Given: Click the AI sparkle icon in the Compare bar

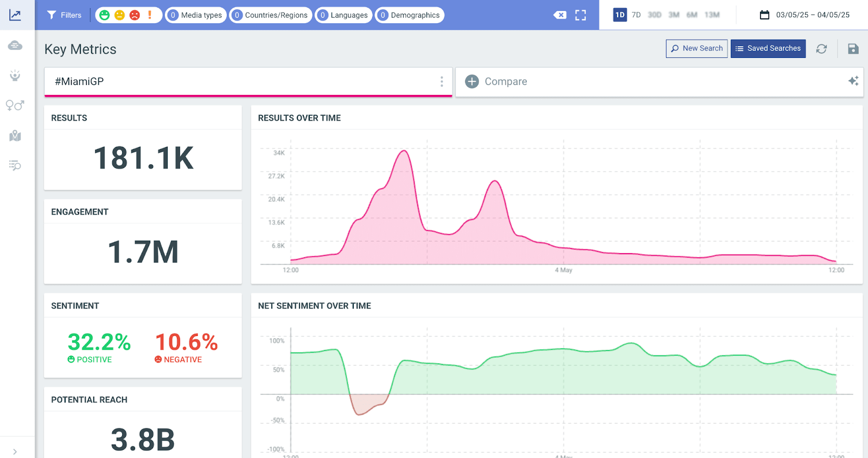Looking at the screenshot, I should (x=853, y=81).
